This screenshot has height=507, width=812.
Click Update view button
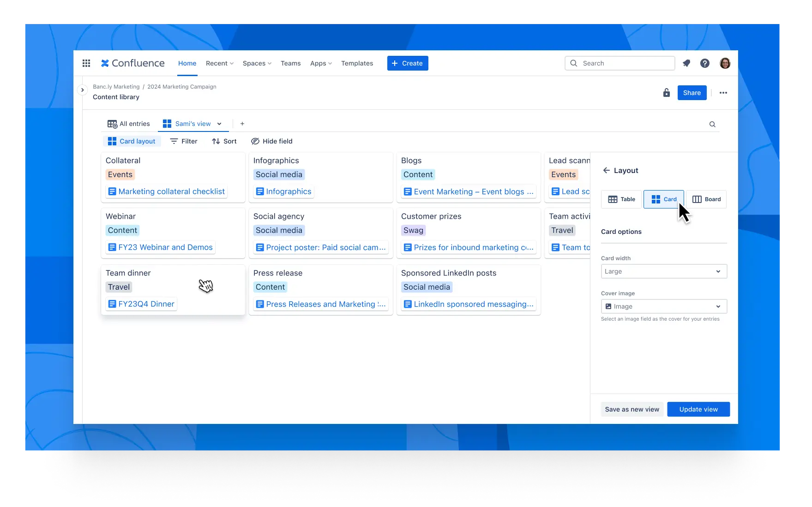698,409
